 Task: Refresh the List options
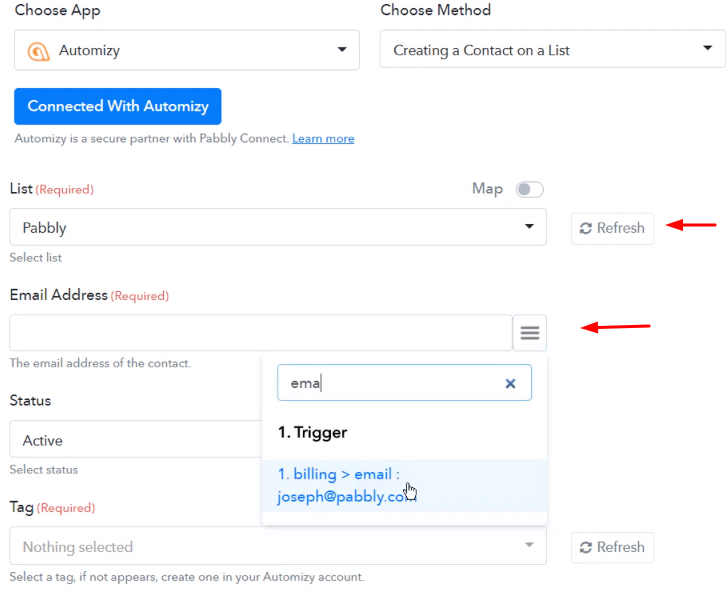coord(612,228)
